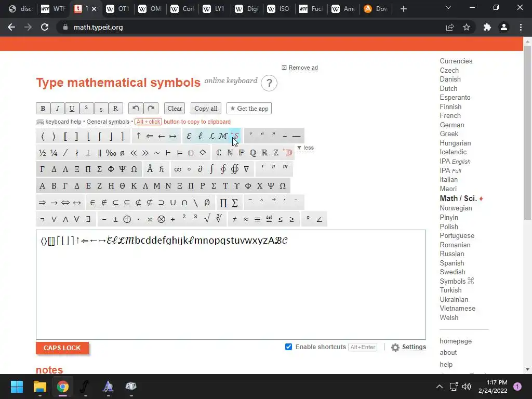Open General symbols link
The height and width of the screenshot is (399, 532).
pyautogui.click(x=108, y=122)
